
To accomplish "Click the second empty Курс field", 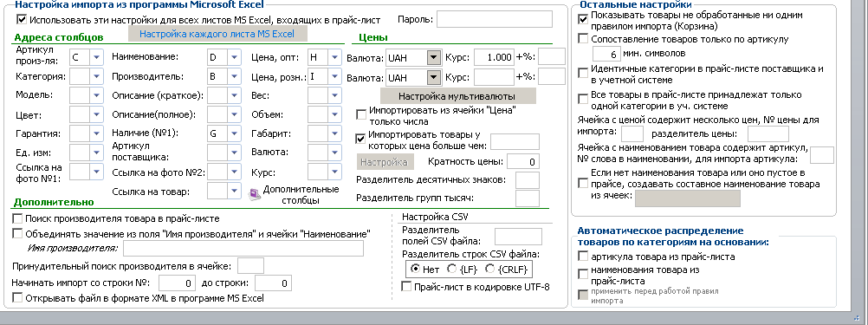I will point(495,77).
